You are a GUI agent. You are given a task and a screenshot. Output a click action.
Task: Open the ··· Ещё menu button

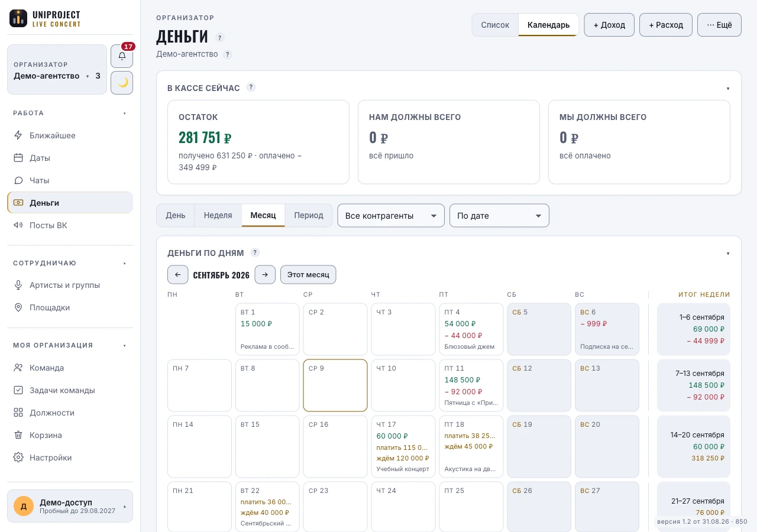[719, 25]
